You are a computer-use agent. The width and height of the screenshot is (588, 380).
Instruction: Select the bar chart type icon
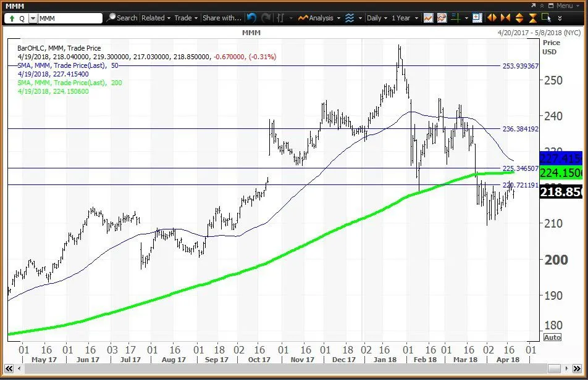pyautogui.click(x=280, y=18)
